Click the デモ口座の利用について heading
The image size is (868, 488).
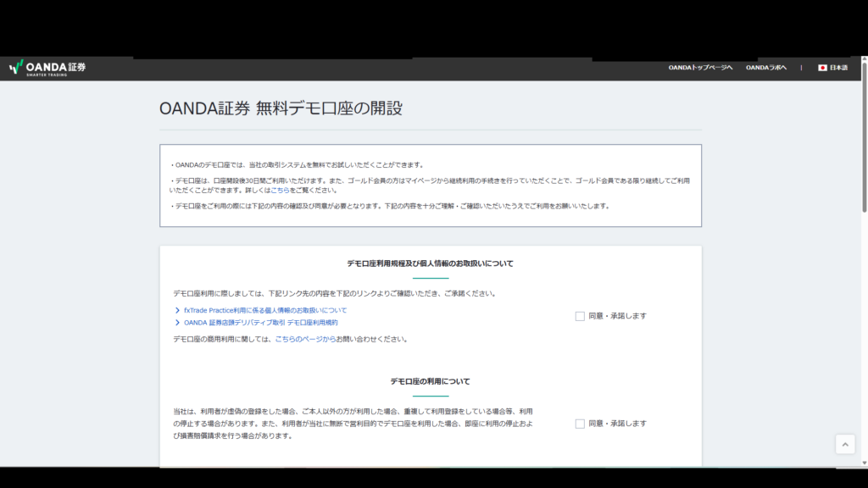point(430,382)
